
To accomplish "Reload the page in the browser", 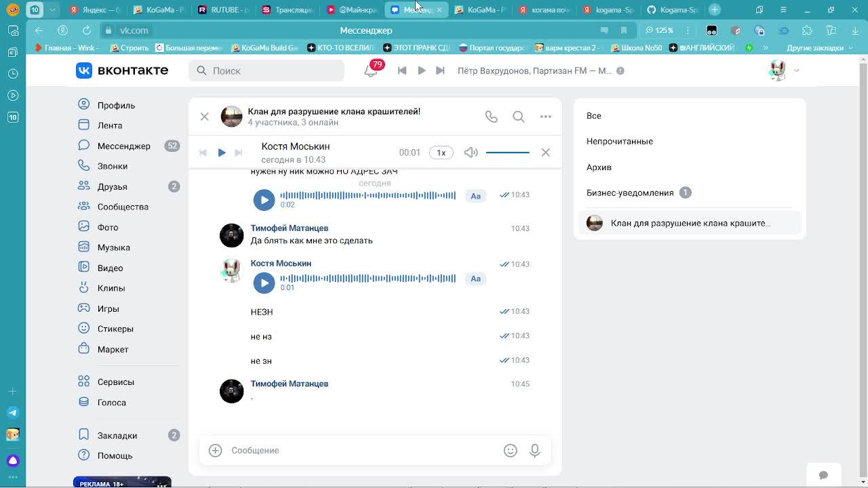I will point(86,30).
